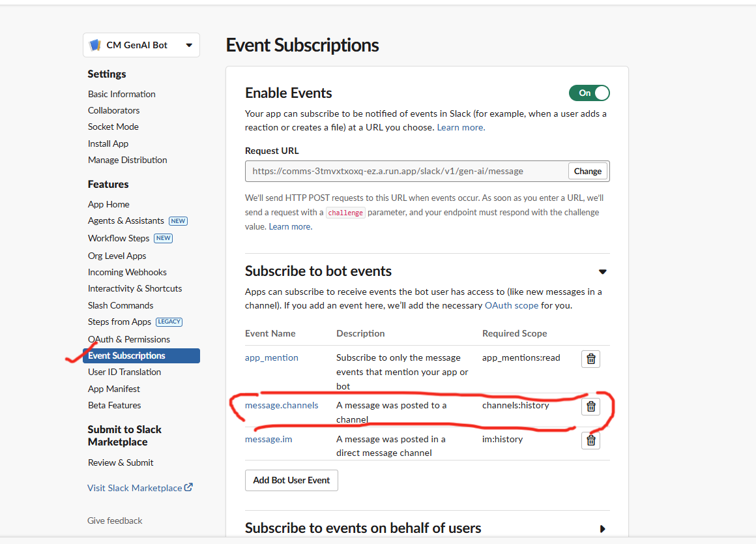
Task: Click the Required Scope column header
Action: 514,333
